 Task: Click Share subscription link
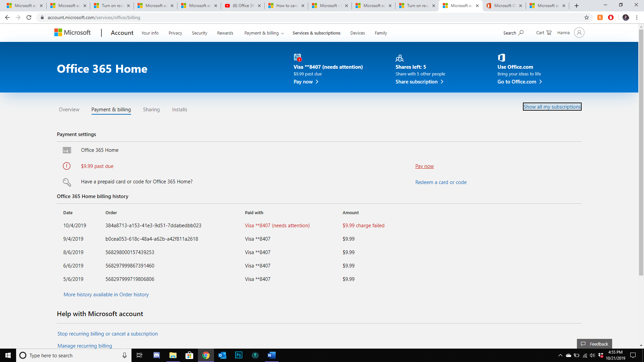coord(419,82)
